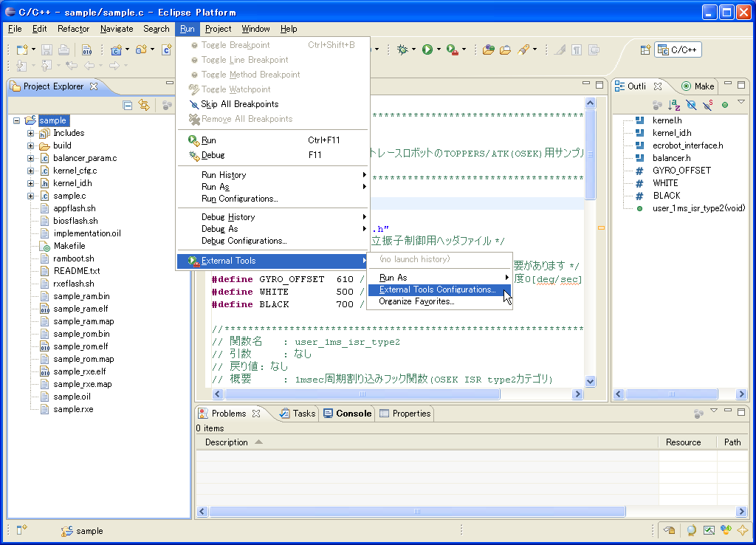Viewport: 756px width, 545px height.
Task: Select the C/C++ perspective button
Action: pos(678,49)
